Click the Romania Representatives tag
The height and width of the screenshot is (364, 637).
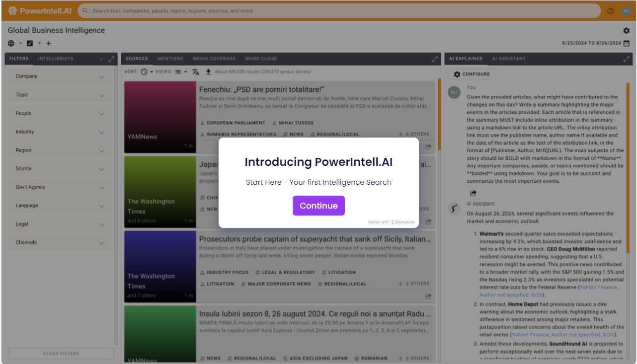coord(238,134)
